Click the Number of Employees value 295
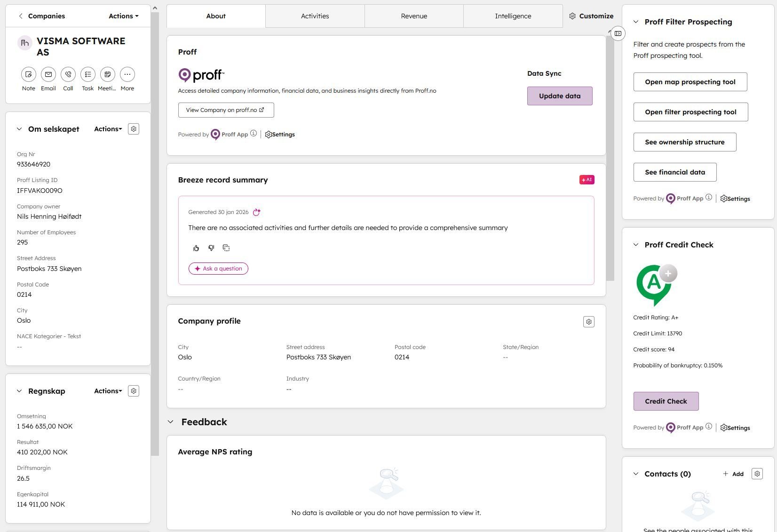The height and width of the screenshot is (532, 777). 23,242
